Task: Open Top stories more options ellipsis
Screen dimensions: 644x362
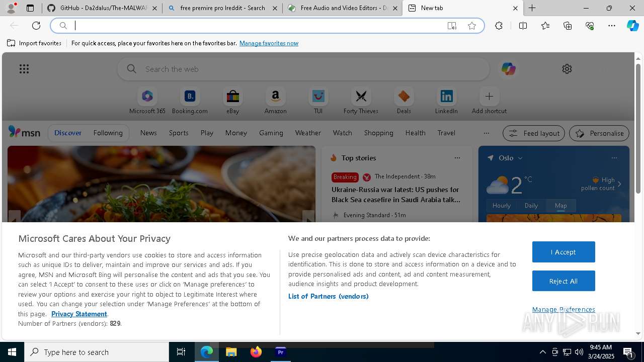Action: [x=457, y=158]
